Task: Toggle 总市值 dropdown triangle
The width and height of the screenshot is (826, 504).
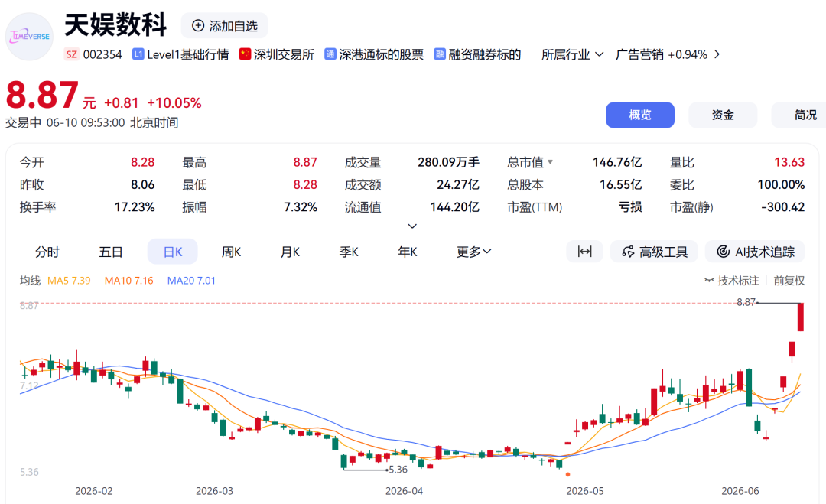Action: pos(551,161)
